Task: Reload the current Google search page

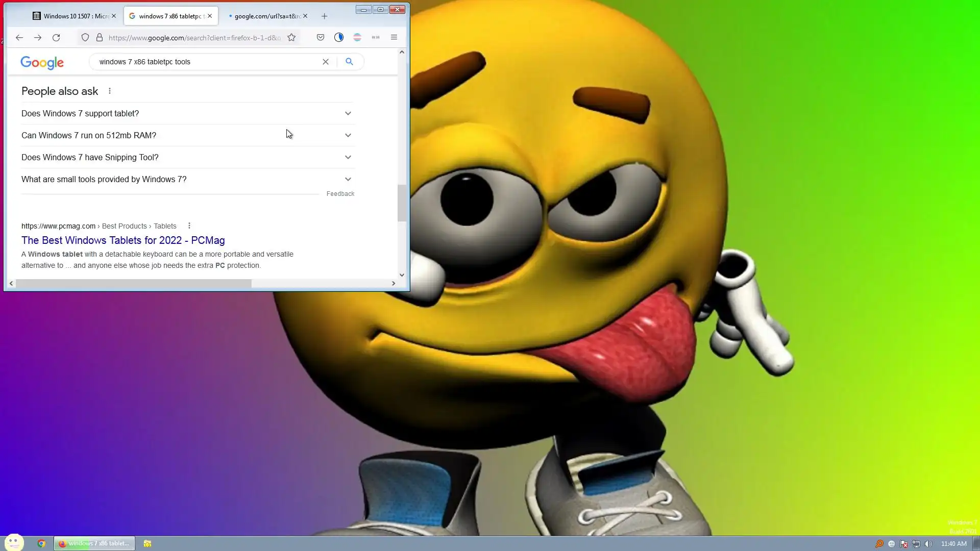Action: (56, 37)
